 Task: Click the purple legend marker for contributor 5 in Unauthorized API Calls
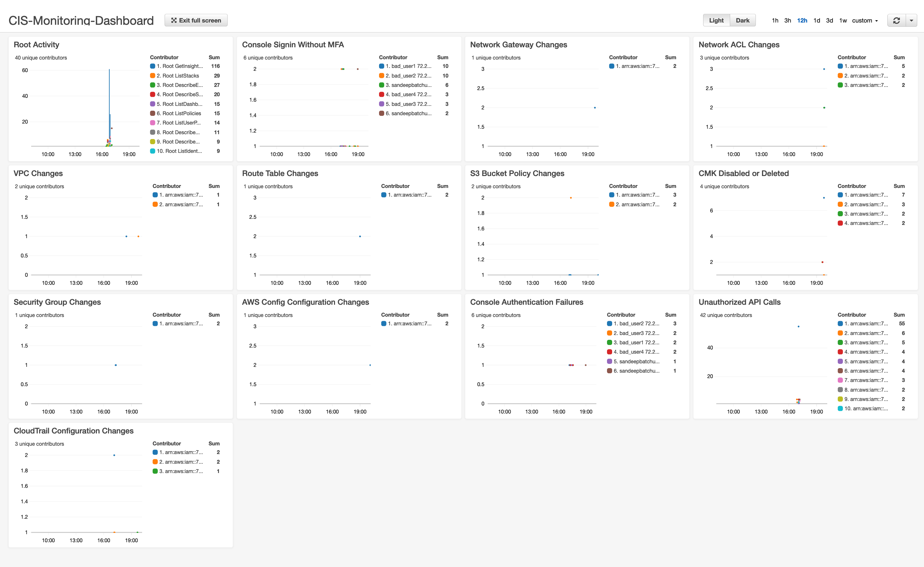pos(840,361)
